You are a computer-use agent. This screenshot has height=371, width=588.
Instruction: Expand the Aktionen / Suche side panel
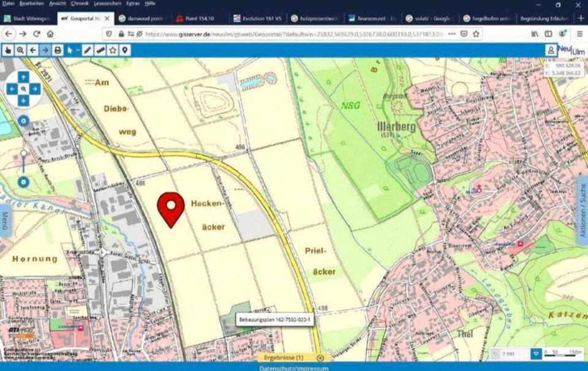click(x=582, y=211)
